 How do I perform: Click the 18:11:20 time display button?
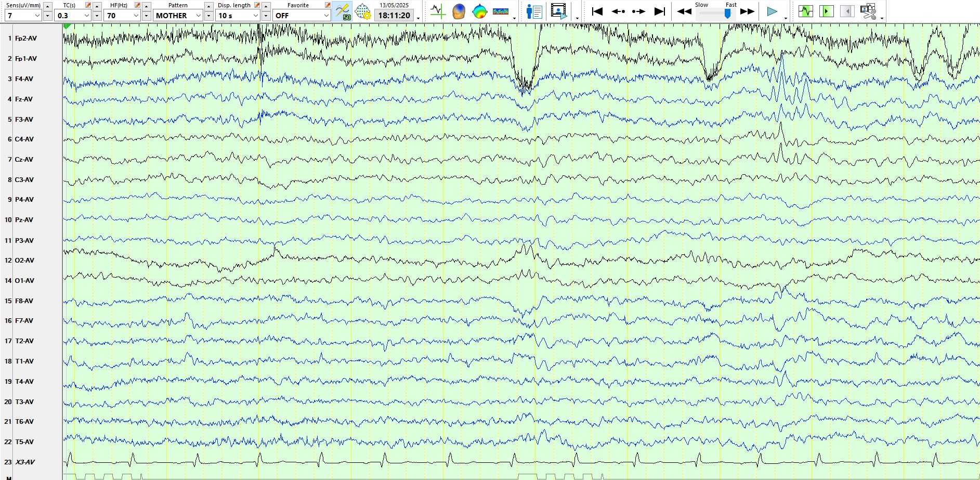pos(394,16)
